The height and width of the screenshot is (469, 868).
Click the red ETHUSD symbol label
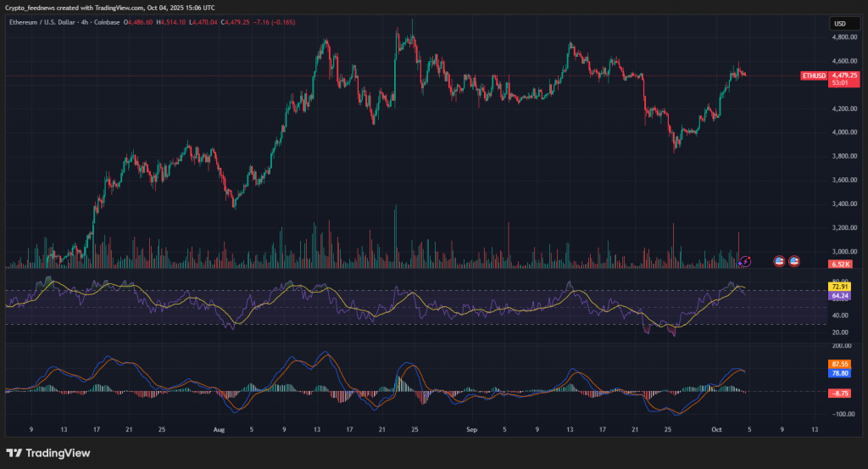click(814, 75)
